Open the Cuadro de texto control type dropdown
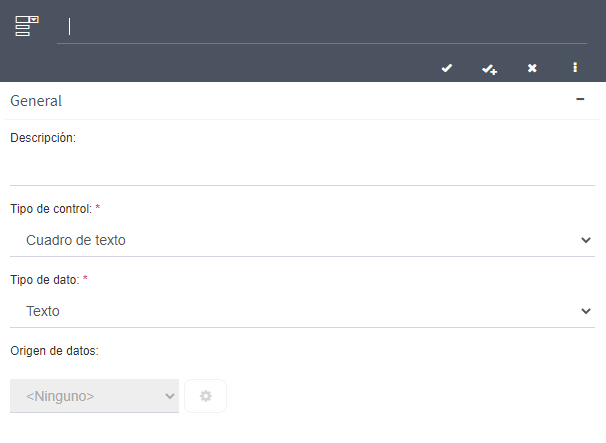 point(302,240)
